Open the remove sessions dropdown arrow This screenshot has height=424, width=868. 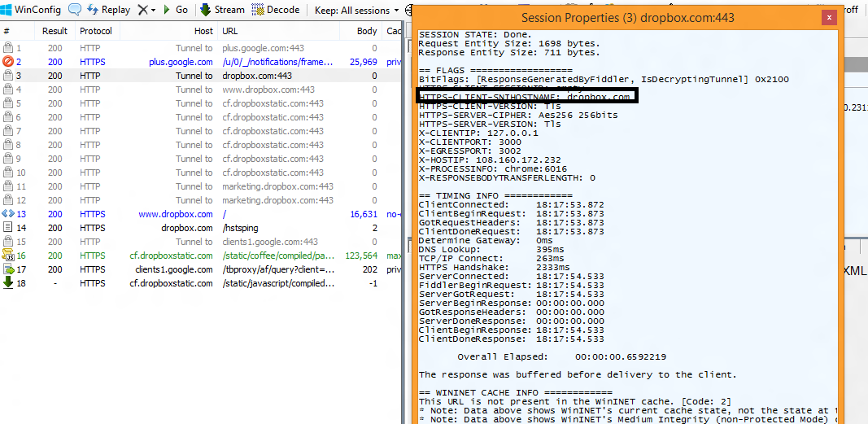coord(153,11)
